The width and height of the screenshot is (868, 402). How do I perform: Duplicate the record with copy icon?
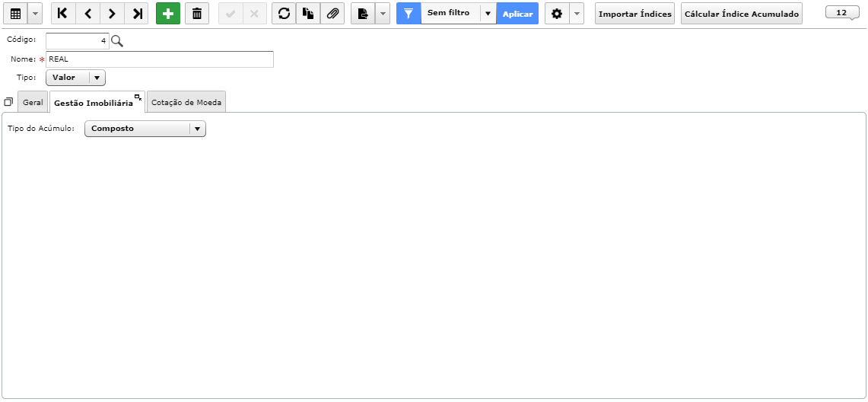click(x=308, y=14)
